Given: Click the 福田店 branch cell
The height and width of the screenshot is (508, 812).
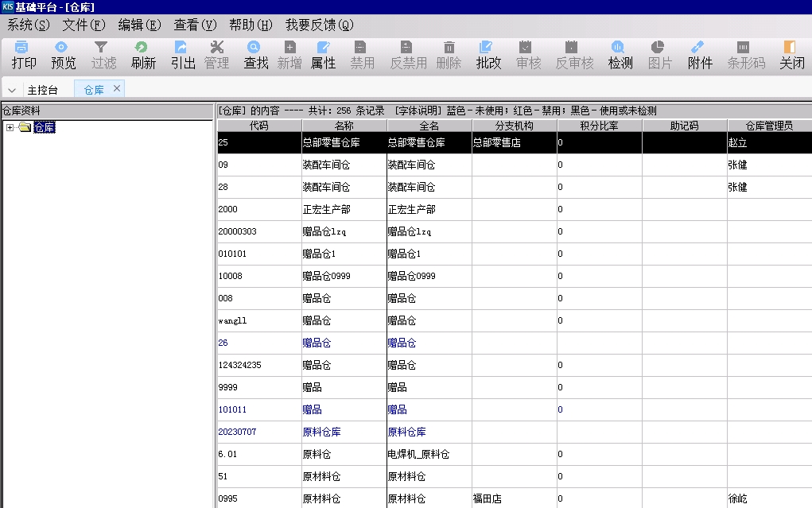Looking at the screenshot, I should pyautogui.click(x=515, y=498).
